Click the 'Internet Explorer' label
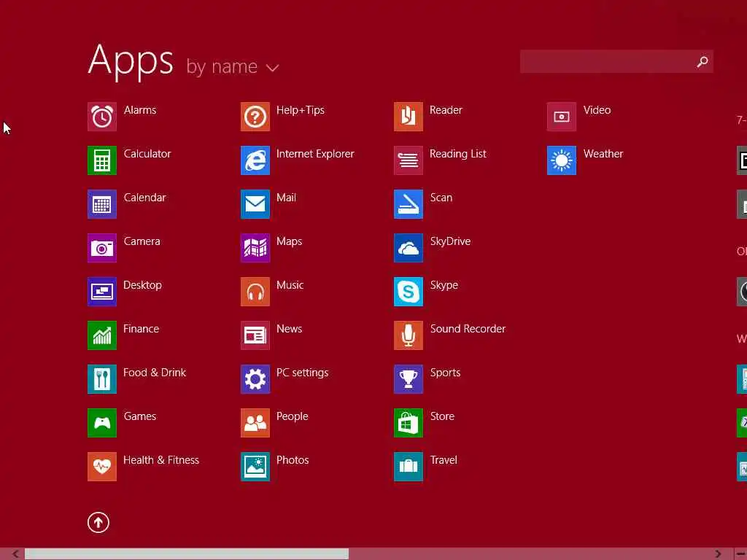 (315, 154)
